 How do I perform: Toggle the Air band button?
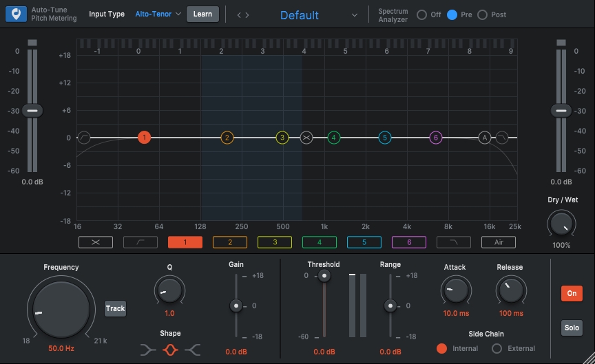[499, 242]
